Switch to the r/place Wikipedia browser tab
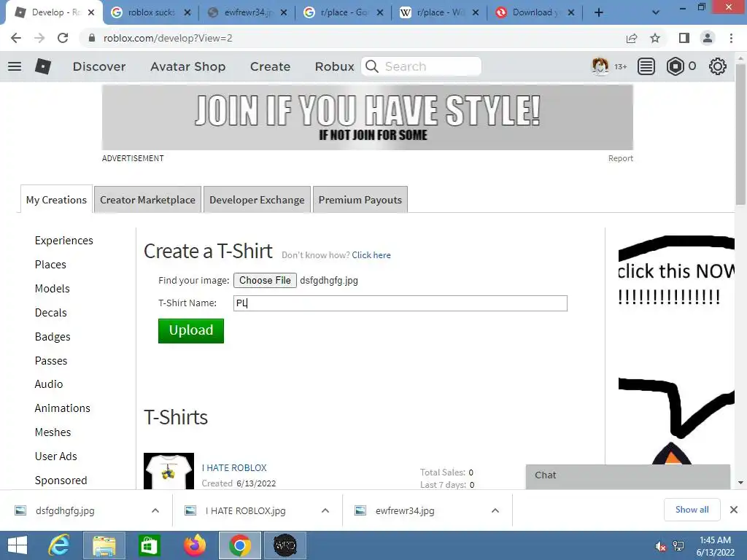747x560 pixels. coord(438,13)
